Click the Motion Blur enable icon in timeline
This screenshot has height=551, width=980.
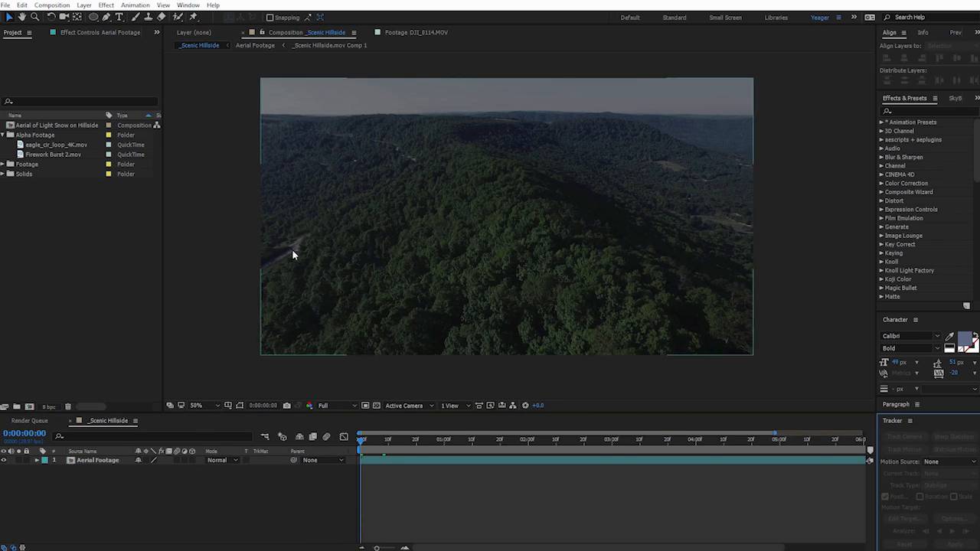click(x=327, y=437)
